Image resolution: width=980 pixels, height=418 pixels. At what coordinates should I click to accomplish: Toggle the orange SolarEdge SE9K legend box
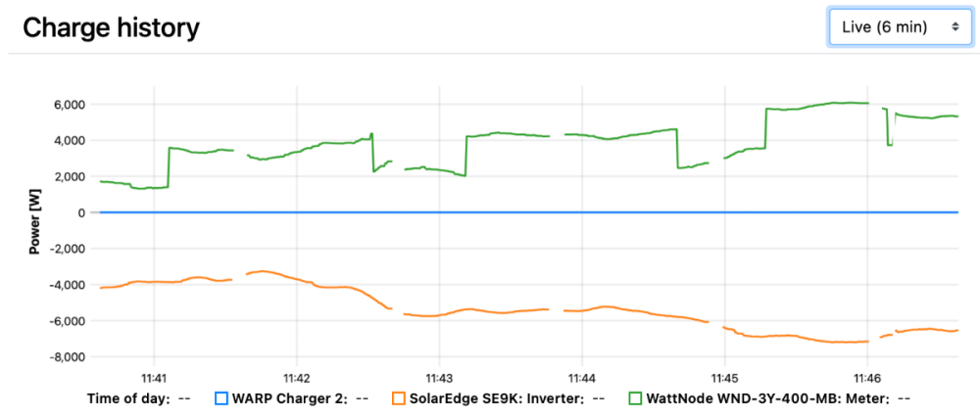point(398,398)
